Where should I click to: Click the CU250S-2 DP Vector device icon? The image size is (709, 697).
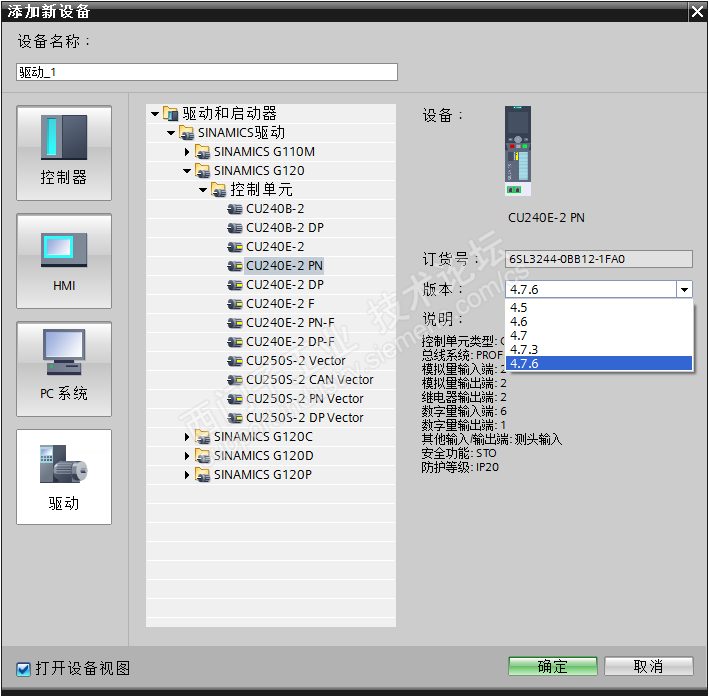[x=235, y=418]
